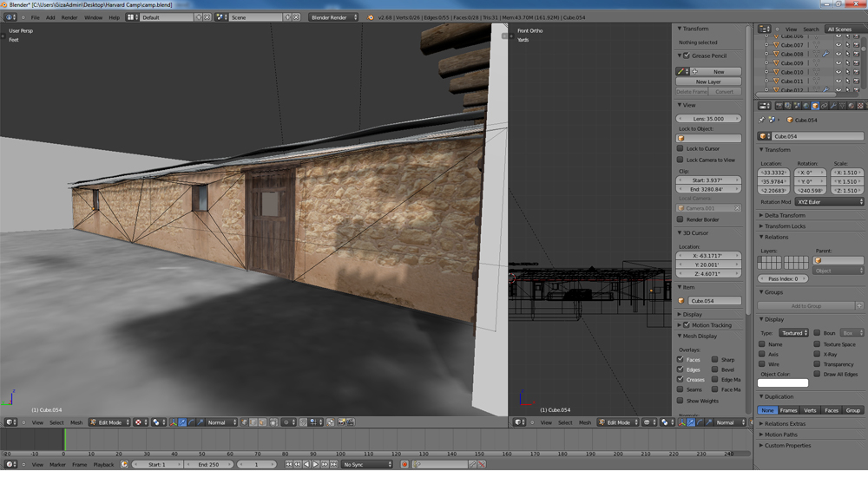Open the Render properties tab icon
Screen dimensions: 868x490
click(x=779, y=106)
